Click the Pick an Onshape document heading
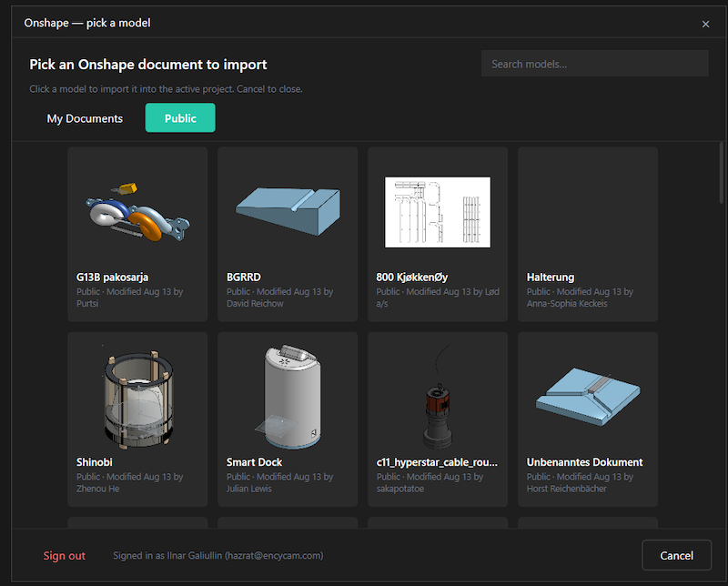728x586 pixels. pyautogui.click(x=148, y=64)
